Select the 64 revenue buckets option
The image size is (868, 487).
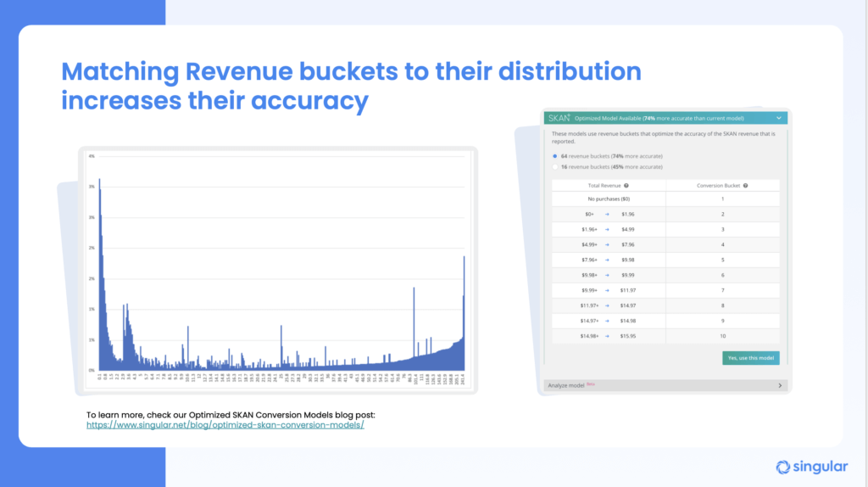(554, 156)
